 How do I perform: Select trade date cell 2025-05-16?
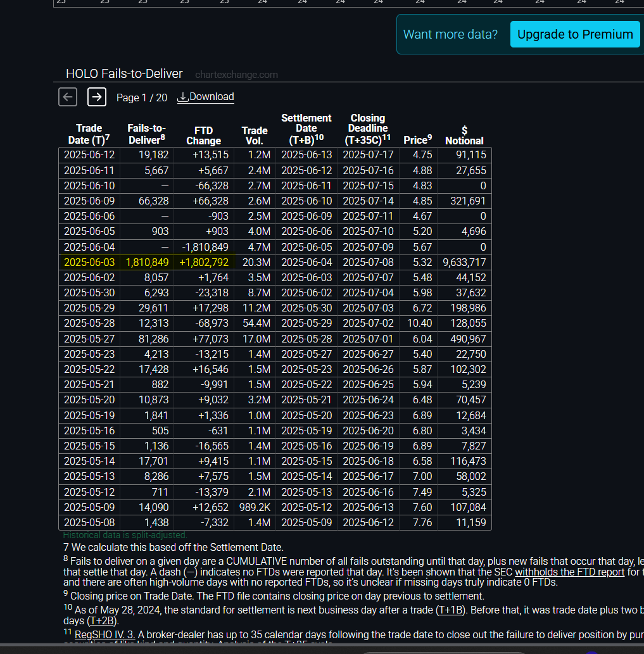(x=89, y=431)
